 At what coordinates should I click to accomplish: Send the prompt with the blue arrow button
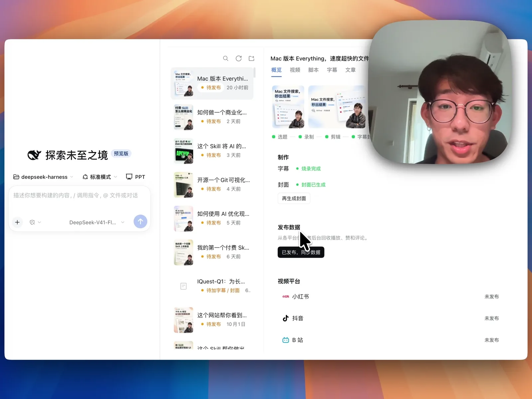click(140, 221)
